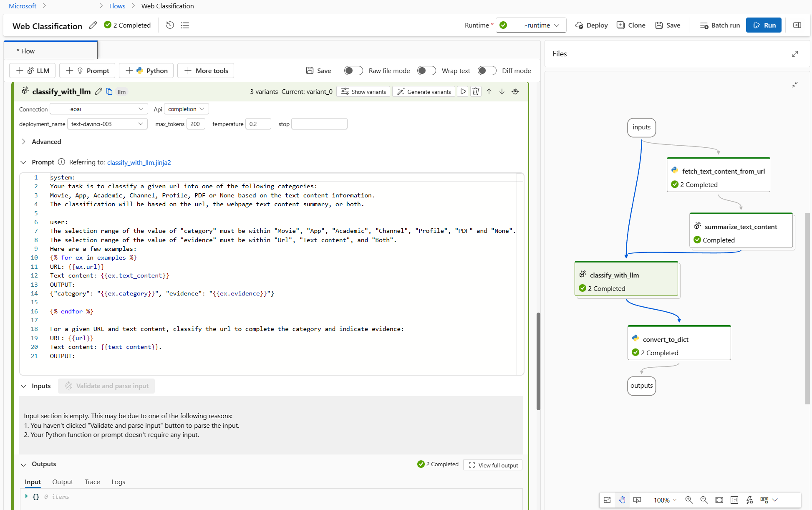Click the classify_with_llm.jinja2 link
Image resolution: width=812 pixels, height=510 pixels.
138,162
